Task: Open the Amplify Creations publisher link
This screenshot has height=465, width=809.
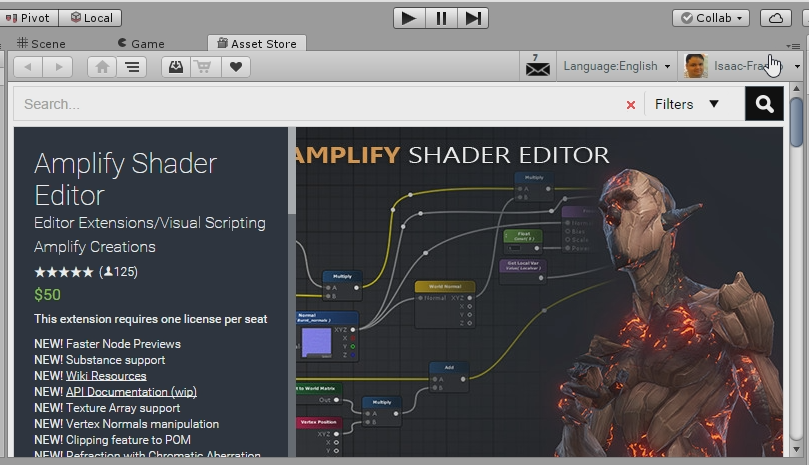Action: click(x=95, y=247)
